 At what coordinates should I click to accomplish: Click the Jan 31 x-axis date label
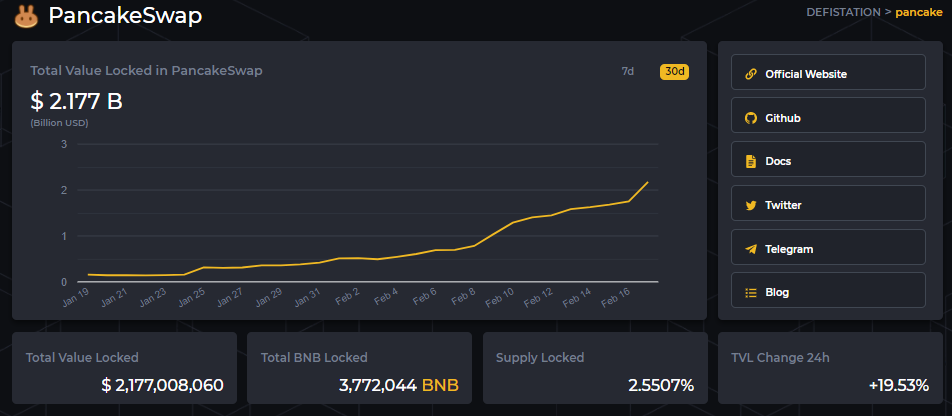[x=308, y=296]
